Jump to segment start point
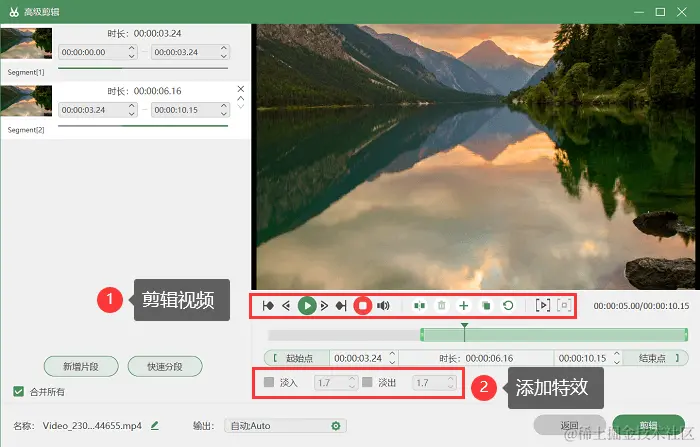The height and width of the screenshot is (447, 700). [x=268, y=306]
